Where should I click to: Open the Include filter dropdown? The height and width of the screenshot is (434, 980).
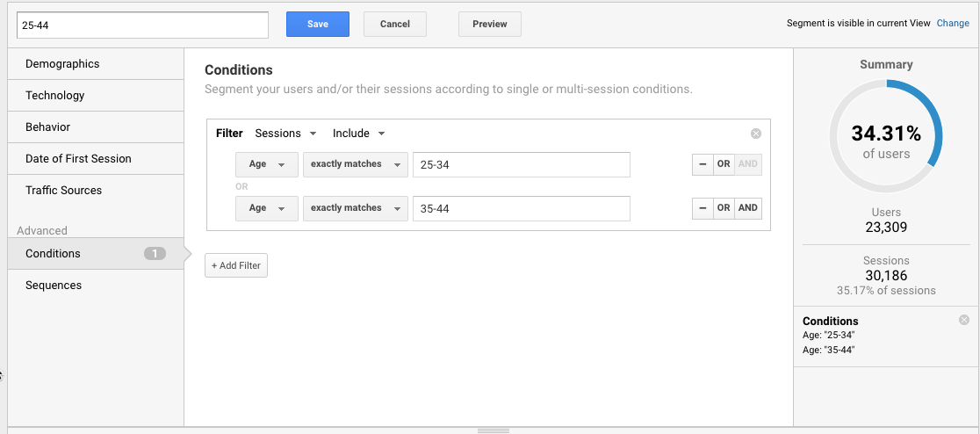(358, 134)
